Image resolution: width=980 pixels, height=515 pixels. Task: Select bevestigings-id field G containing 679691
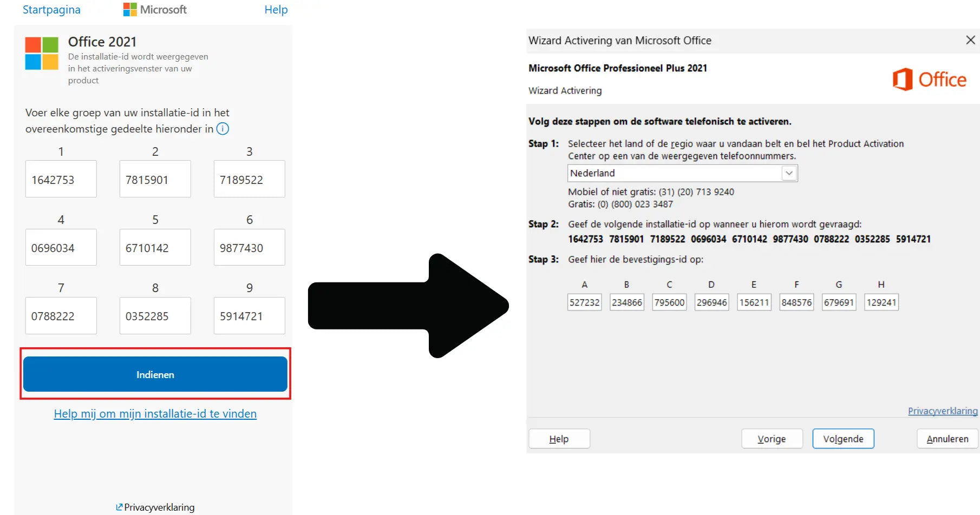[x=839, y=302]
